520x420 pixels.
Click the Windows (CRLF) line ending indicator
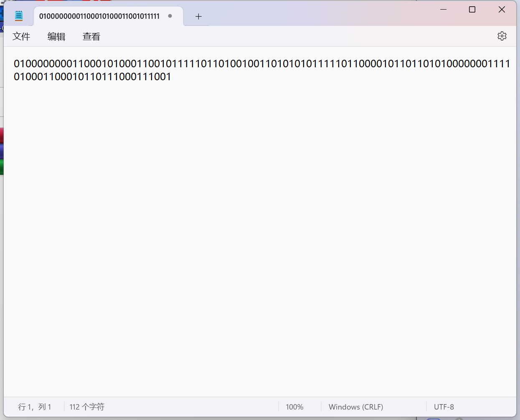(356, 407)
